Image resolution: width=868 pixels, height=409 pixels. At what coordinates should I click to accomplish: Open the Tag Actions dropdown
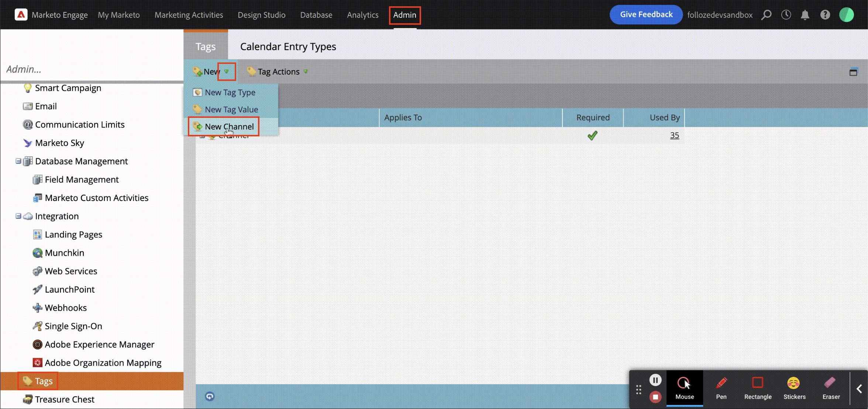click(x=277, y=72)
